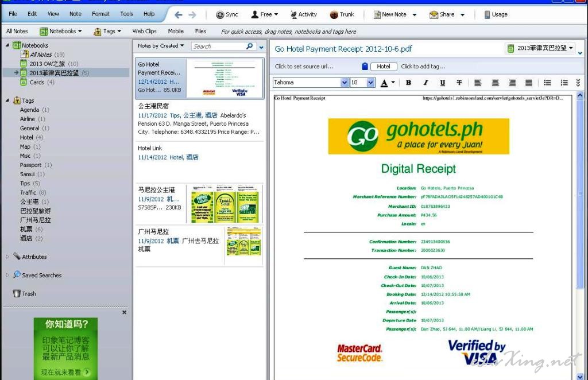
Task: Open the font size dropdown
Action: pyautogui.click(x=370, y=83)
